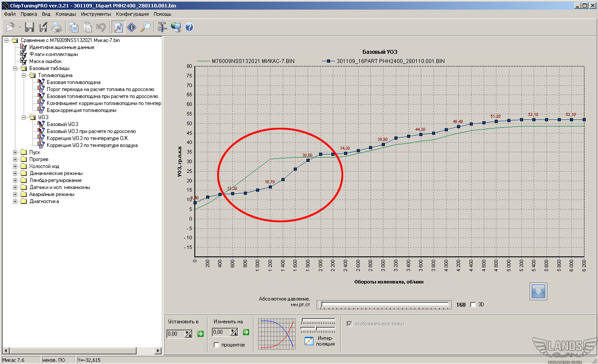Click the compare firmware toolbar icon
Viewport: 598px width, 364px height.
pos(118,28)
